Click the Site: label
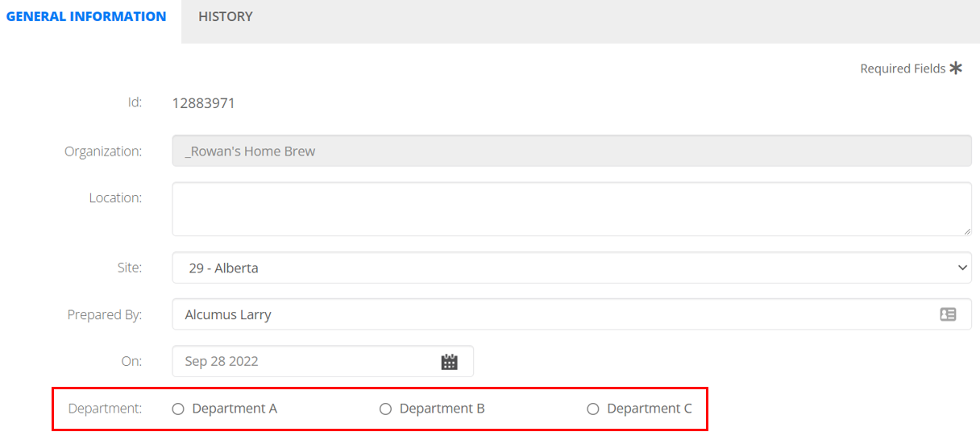This screenshot has height=436, width=980. pos(129,267)
